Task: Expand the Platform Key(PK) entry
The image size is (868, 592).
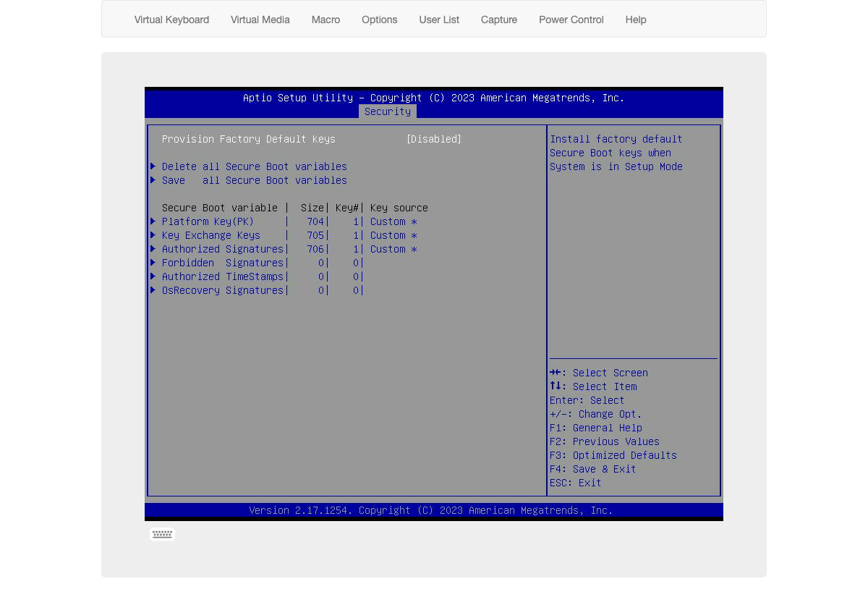Action: pos(208,221)
